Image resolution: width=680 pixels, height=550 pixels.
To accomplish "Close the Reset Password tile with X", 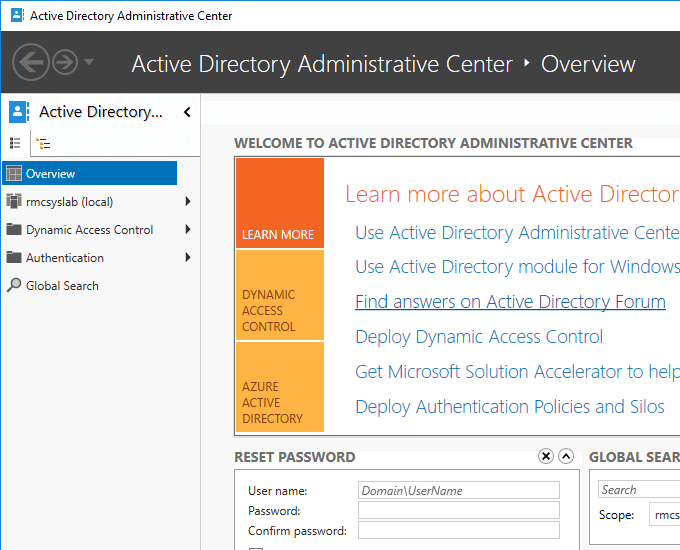I will pos(546,456).
